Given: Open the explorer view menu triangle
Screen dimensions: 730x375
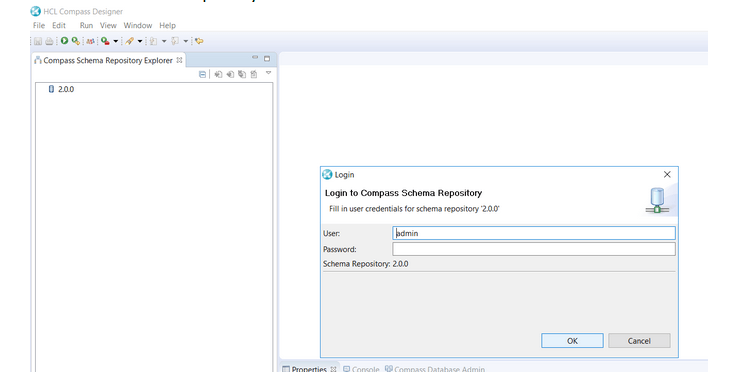Looking at the screenshot, I should click(269, 73).
